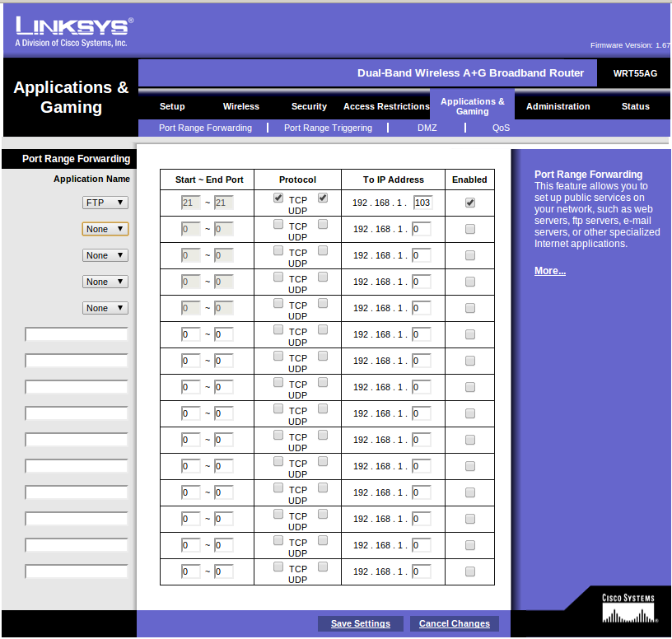Click the Application Name label
Image resolution: width=672 pixels, height=639 pixels.
pos(91,179)
